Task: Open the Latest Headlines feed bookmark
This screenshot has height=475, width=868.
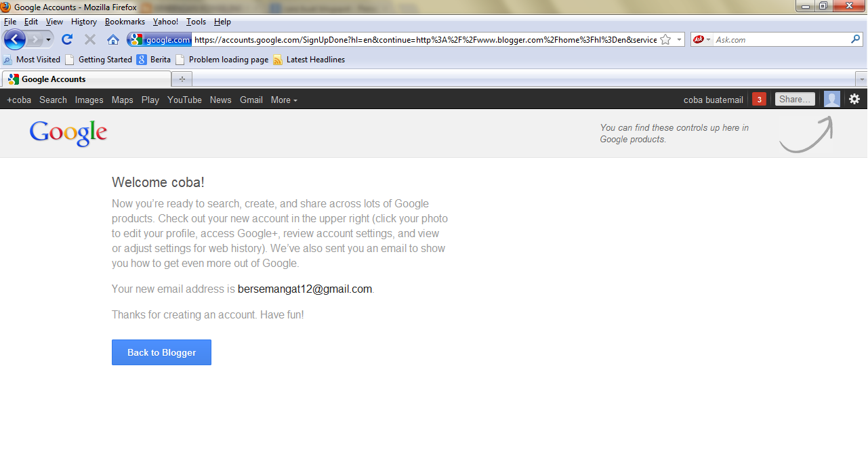Action: coord(309,60)
